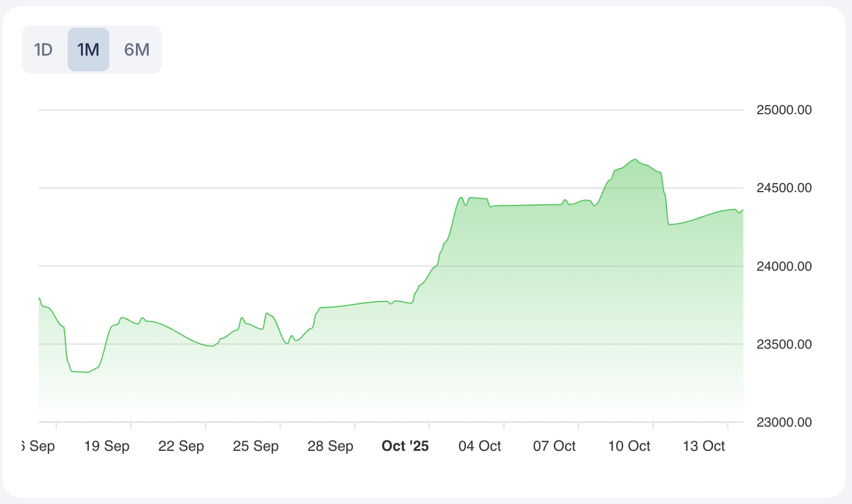Viewport: 852px width, 504px height.
Task: Click the 22 Sep date label
Action: pyautogui.click(x=181, y=447)
